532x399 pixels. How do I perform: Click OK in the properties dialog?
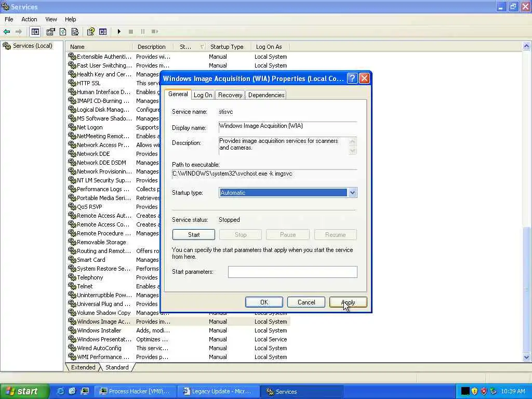point(264,302)
